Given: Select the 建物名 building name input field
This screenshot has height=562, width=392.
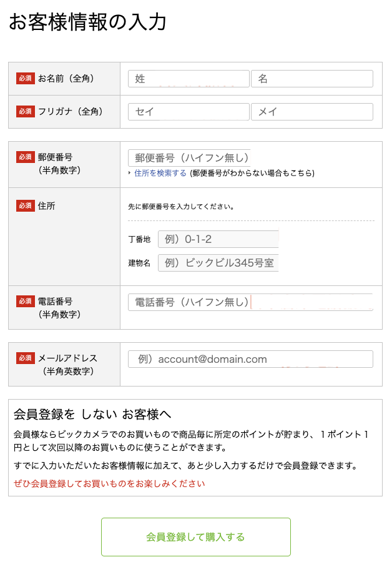Looking at the screenshot, I should pos(218,263).
